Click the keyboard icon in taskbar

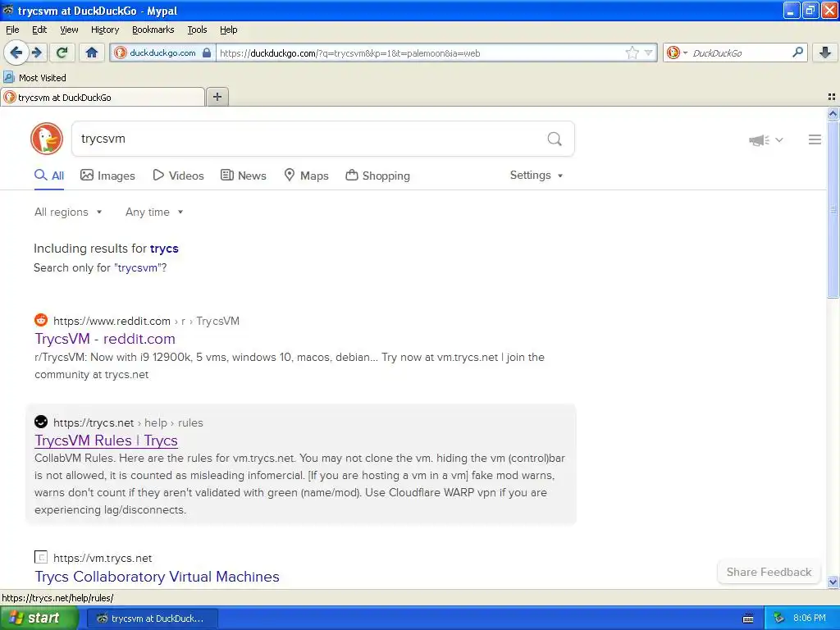click(x=748, y=619)
